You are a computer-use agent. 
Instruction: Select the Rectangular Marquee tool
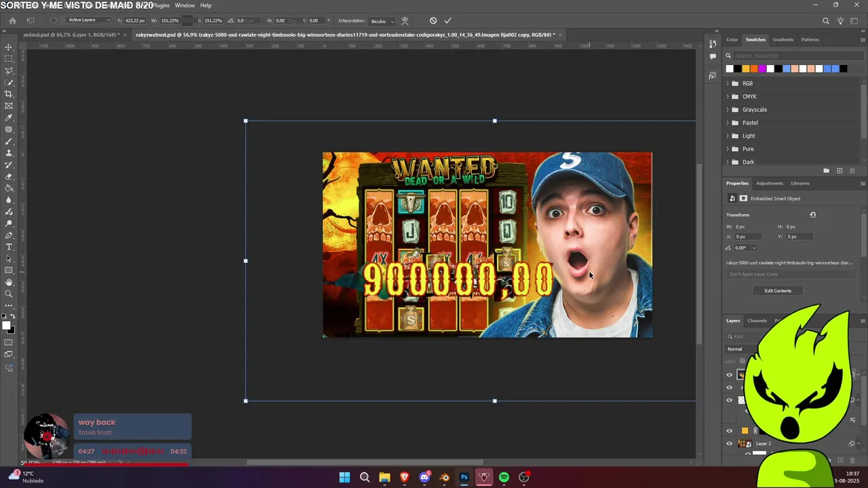click(x=9, y=59)
